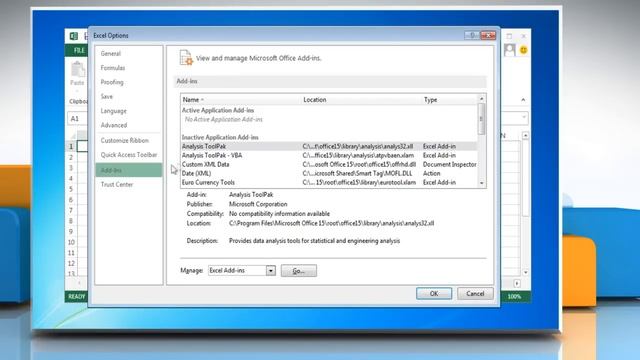640x360 pixels.
Task: Select the Analysis ToolPak add-in row
Action: point(329,146)
